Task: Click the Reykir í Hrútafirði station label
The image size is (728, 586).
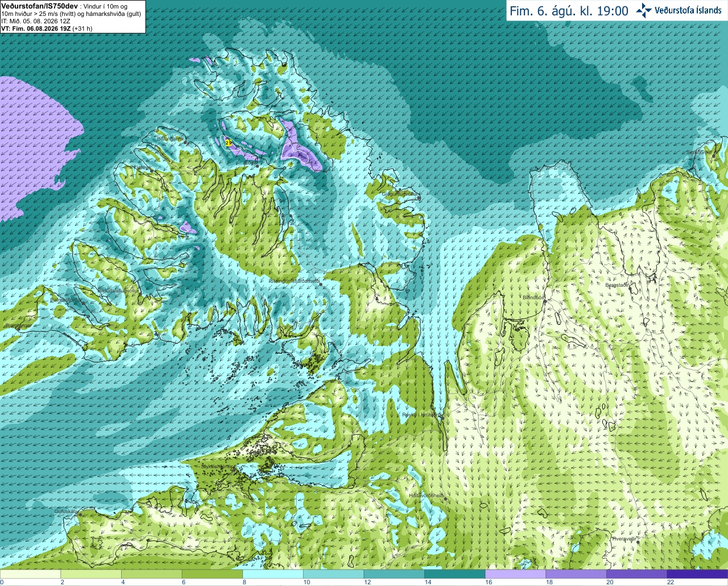Action: pos(421,415)
